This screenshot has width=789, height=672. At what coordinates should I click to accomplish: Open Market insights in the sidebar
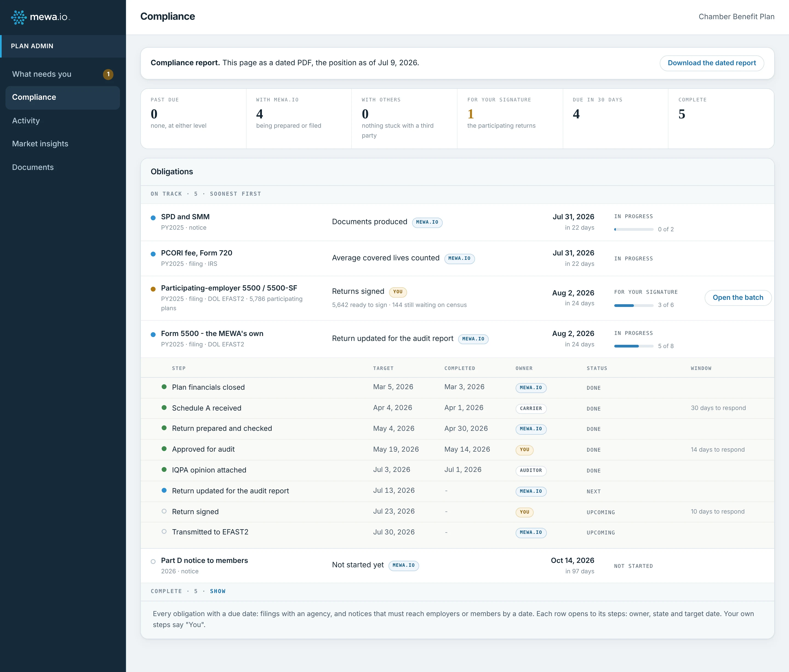pos(63,144)
